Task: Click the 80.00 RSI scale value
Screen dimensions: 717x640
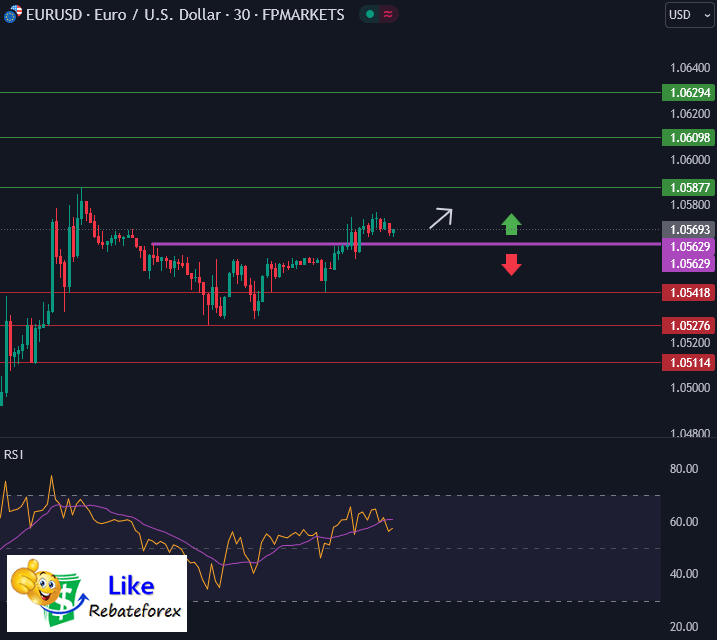Action: coord(684,469)
